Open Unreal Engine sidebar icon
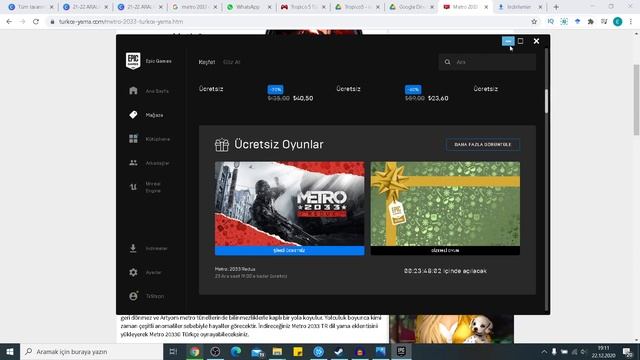 tap(133, 187)
